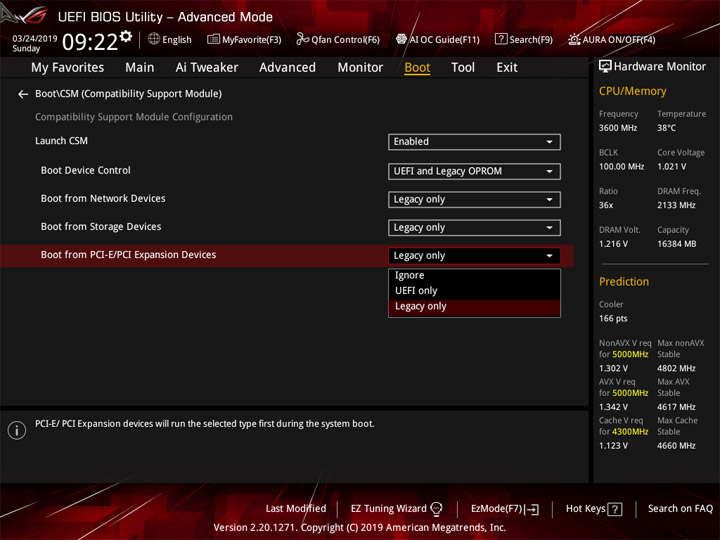Switch to the Main tab
The width and height of the screenshot is (720, 540).
click(140, 68)
